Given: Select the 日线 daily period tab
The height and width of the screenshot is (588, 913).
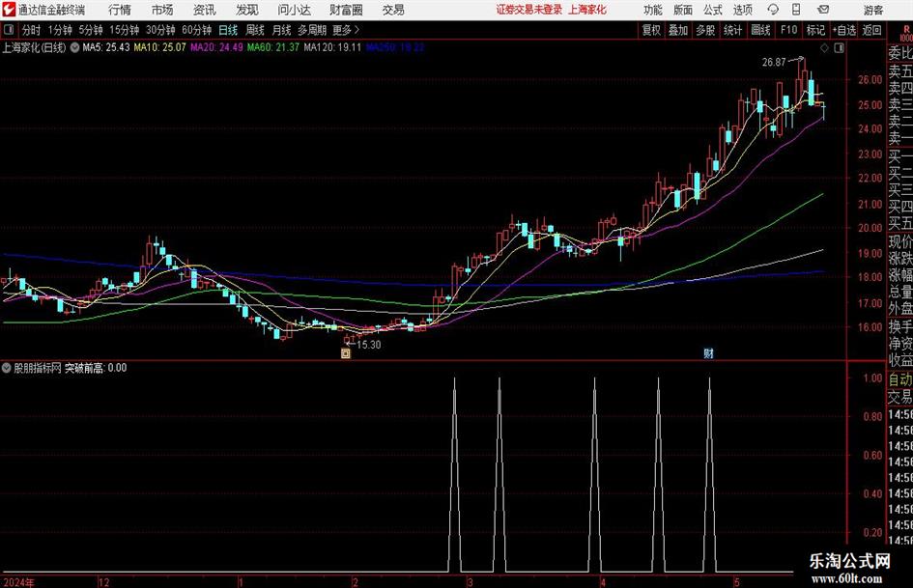Looking at the screenshot, I should click(228, 30).
